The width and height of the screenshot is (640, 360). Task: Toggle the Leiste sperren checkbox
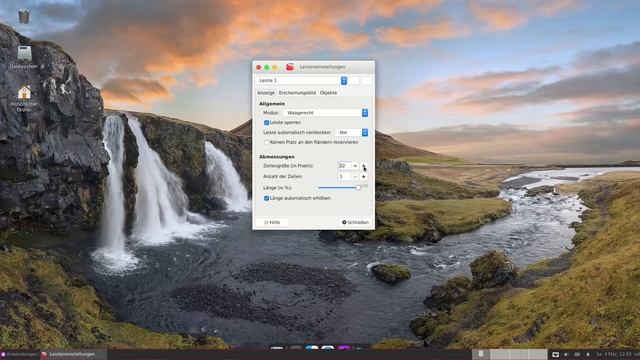(x=267, y=122)
